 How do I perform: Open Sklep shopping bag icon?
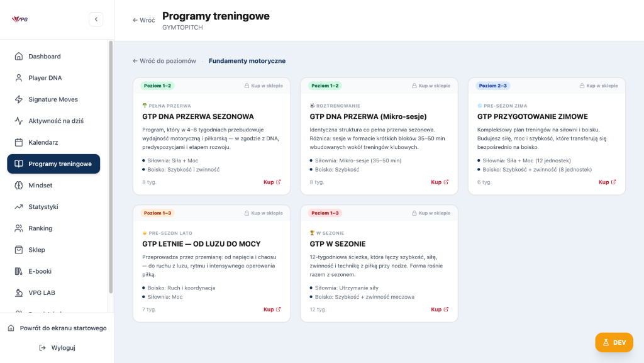18,250
